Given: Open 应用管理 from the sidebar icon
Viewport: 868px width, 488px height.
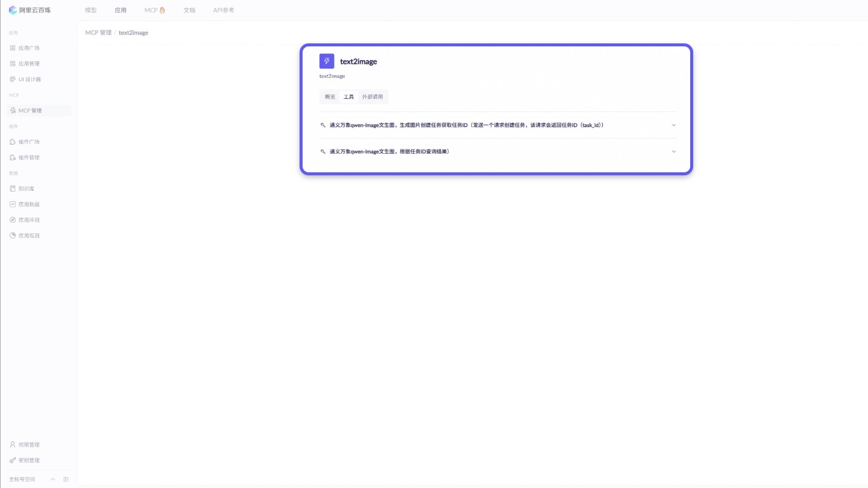Looking at the screenshot, I should 13,63.
